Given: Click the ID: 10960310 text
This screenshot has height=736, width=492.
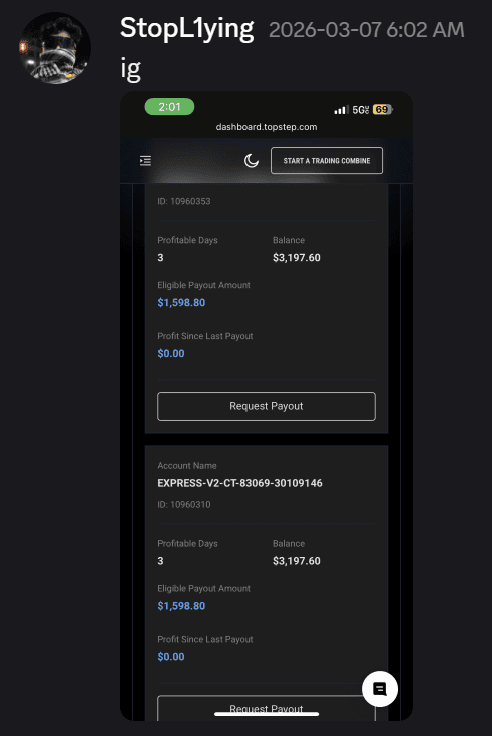Looking at the screenshot, I should tap(184, 505).
